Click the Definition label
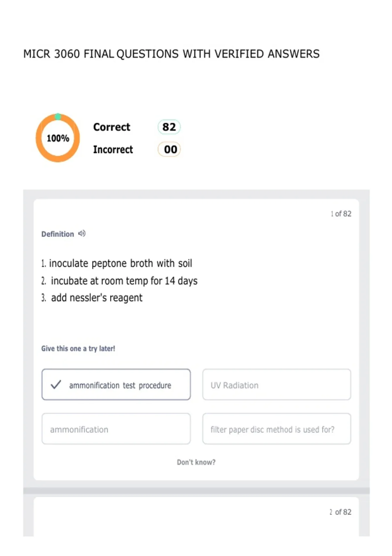 tap(57, 234)
